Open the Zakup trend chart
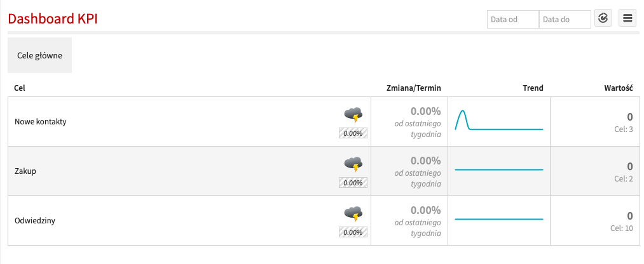The height and width of the screenshot is (264, 644). point(499,170)
